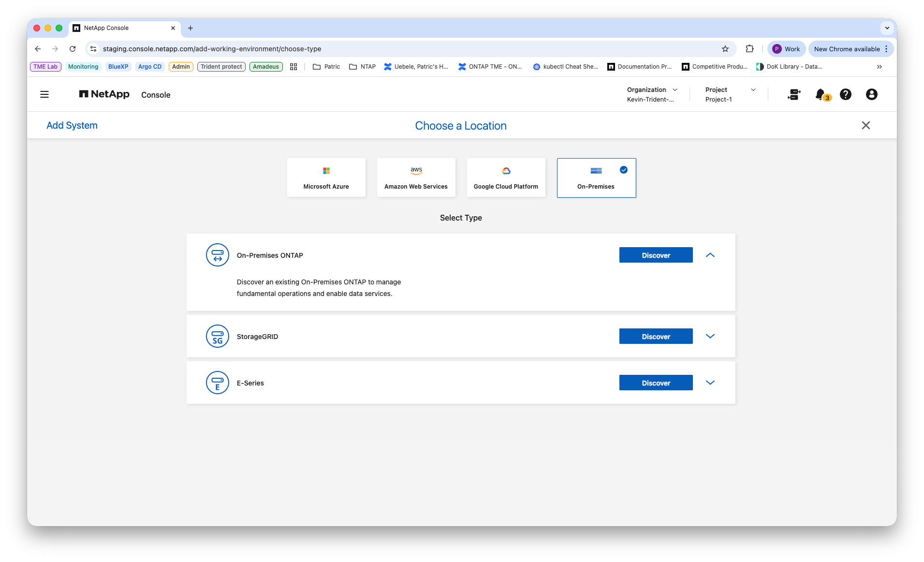The image size is (924, 562).
Task: Open the tab search dropdown arrow
Action: [887, 28]
